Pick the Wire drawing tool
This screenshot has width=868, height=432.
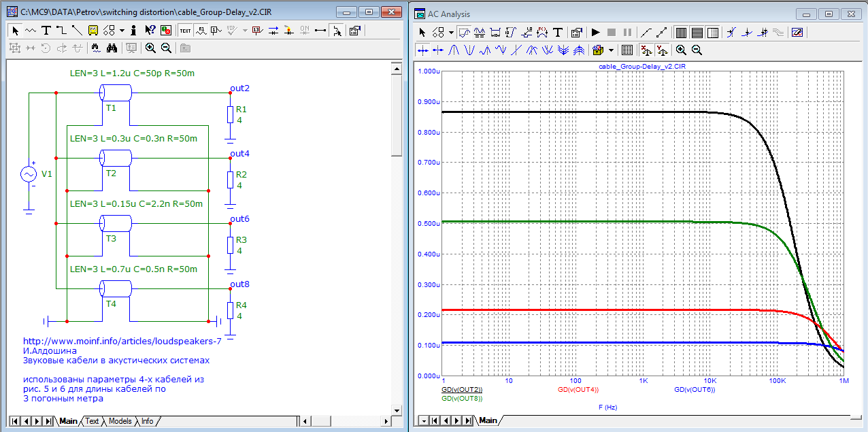pos(61,30)
